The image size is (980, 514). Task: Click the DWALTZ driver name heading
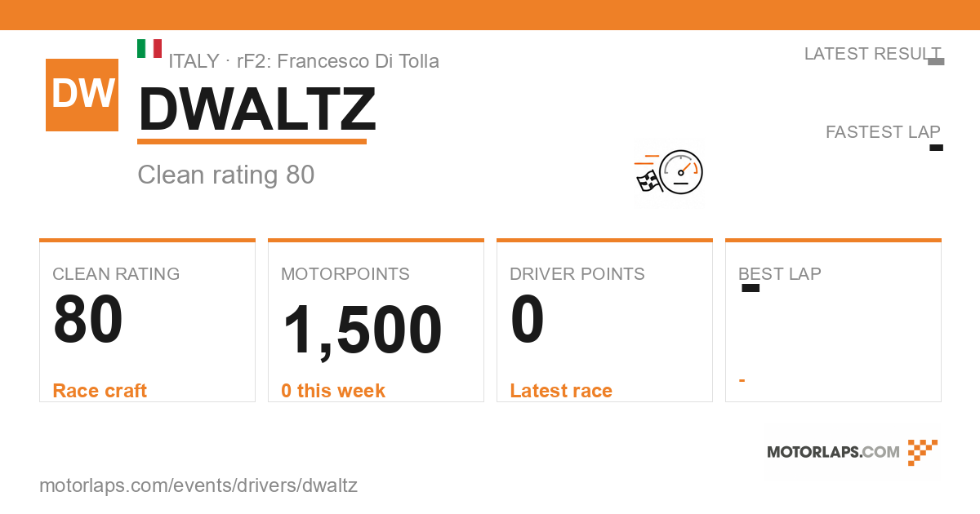[x=257, y=109]
